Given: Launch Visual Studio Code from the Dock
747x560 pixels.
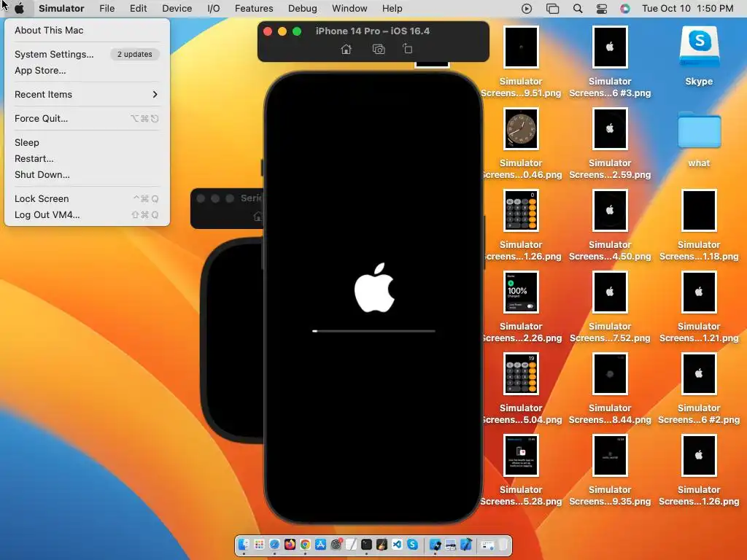Looking at the screenshot, I should pos(397,544).
